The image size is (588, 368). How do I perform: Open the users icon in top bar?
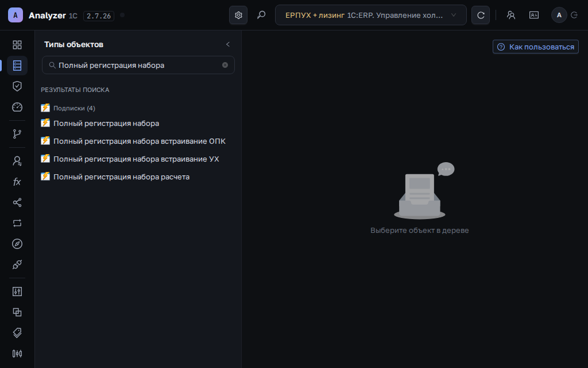coord(510,15)
